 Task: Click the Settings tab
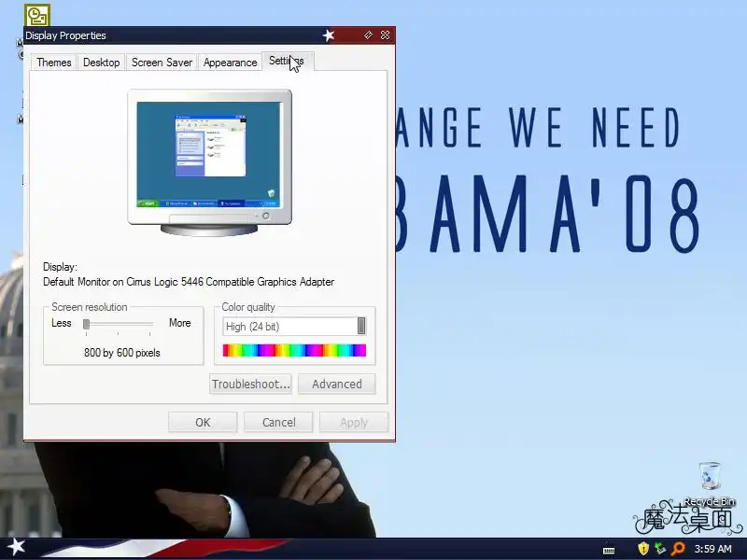288,61
